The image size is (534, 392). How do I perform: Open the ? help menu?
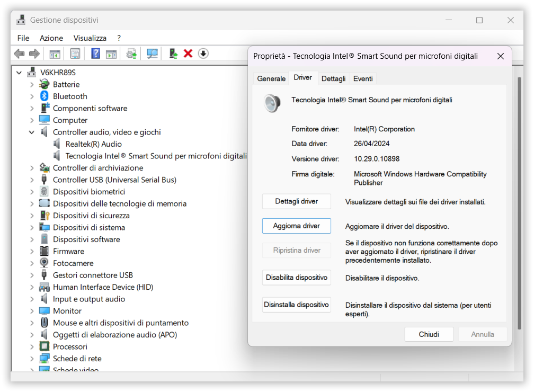click(x=119, y=38)
